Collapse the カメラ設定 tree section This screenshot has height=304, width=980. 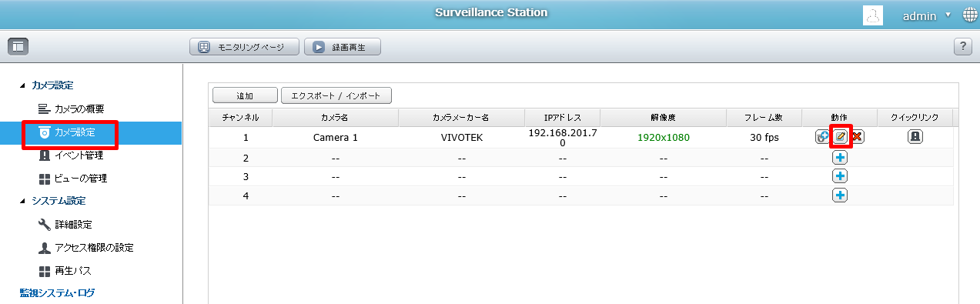pos(22,85)
